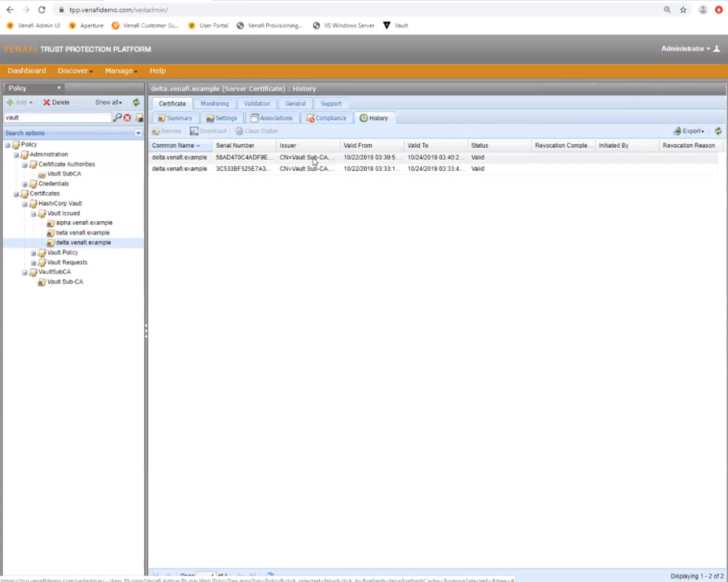Open the Compliance sub-tab
This screenshot has width=728, height=582.
327,118
